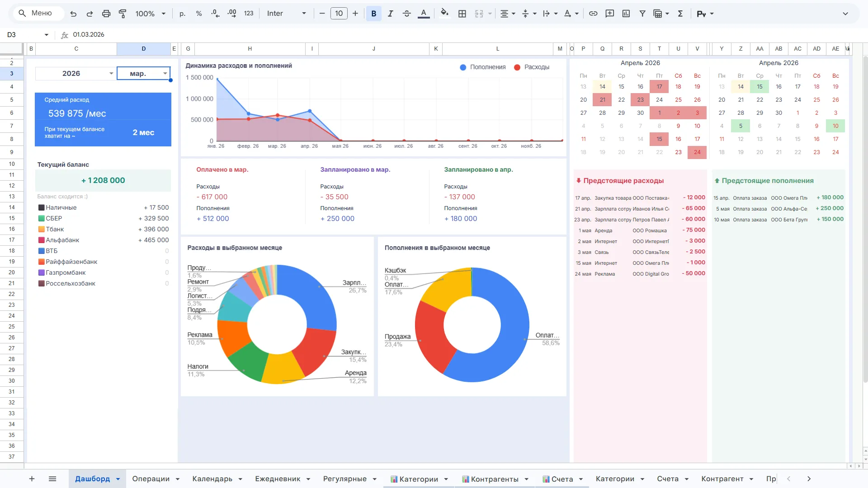868x488 pixels.
Task: Open functions sigma menu
Action: point(680,14)
